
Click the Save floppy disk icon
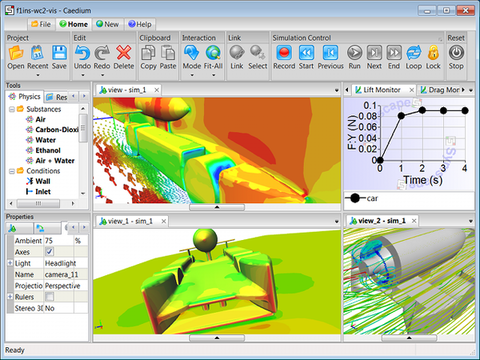point(59,53)
